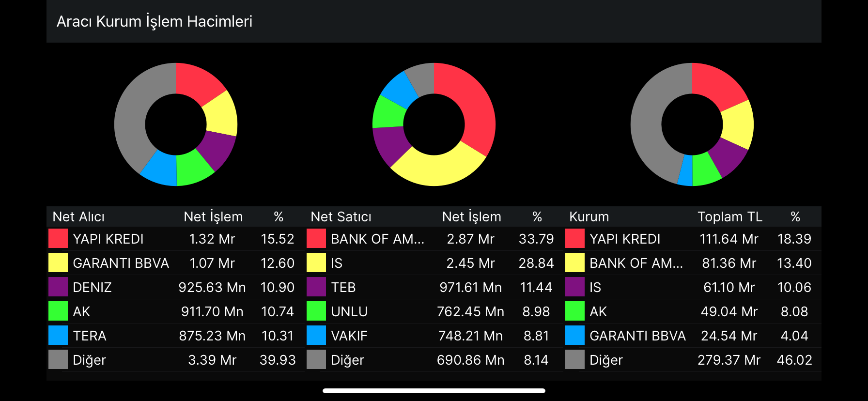Tap the Net Satıcı column header
This screenshot has height=401, width=868.
point(341,216)
